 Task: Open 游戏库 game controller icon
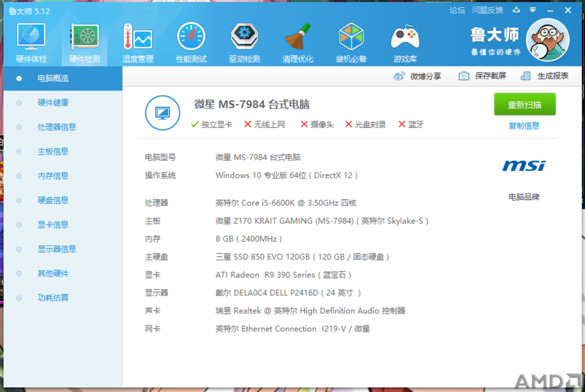405,42
